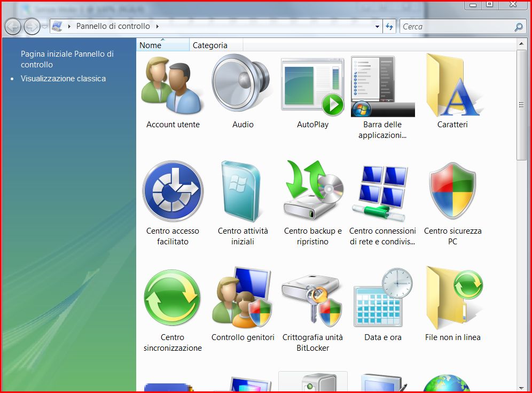This screenshot has width=532, height=393.
Task: Sort items by the Categoria column
Action: 216,45
